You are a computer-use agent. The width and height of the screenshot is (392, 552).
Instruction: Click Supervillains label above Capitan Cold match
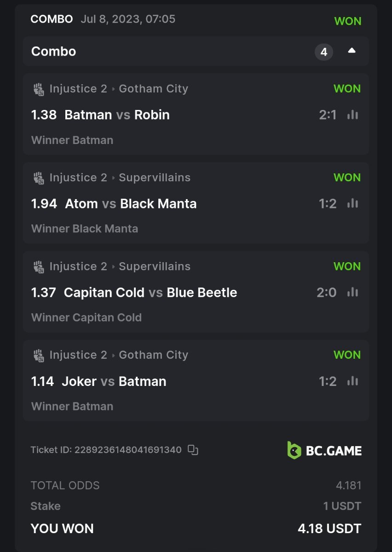click(x=155, y=266)
